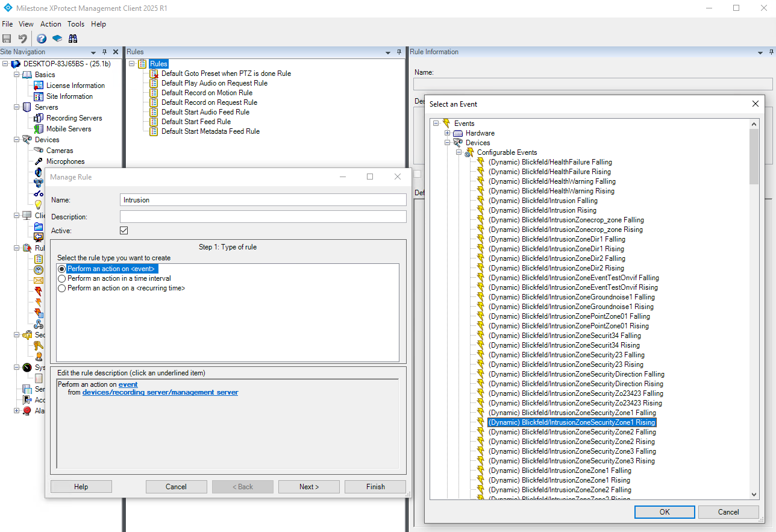Click the Cameras icon under Devices
This screenshot has width=776, height=532.
pyautogui.click(x=39, y=151)
